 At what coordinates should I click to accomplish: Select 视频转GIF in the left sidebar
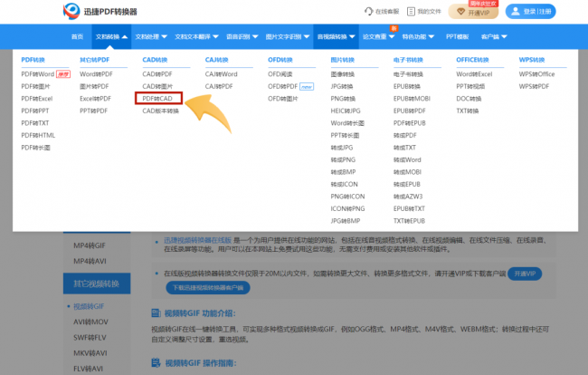pyautogui.click(x=89, y=306)
